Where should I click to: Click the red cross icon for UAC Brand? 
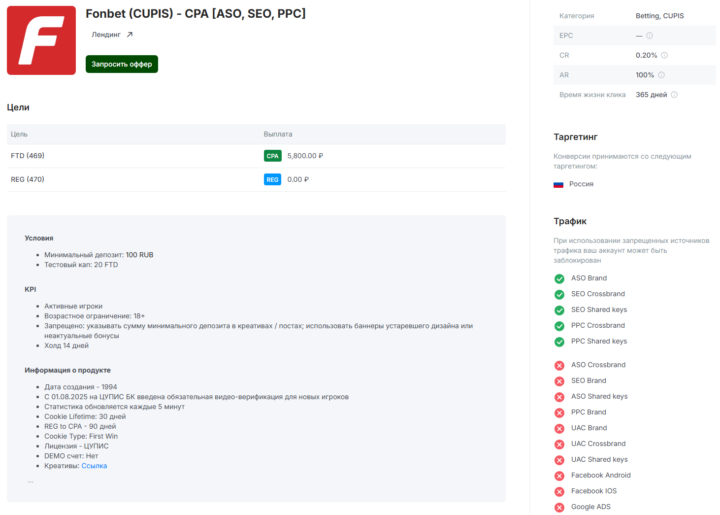pos(559,428)
